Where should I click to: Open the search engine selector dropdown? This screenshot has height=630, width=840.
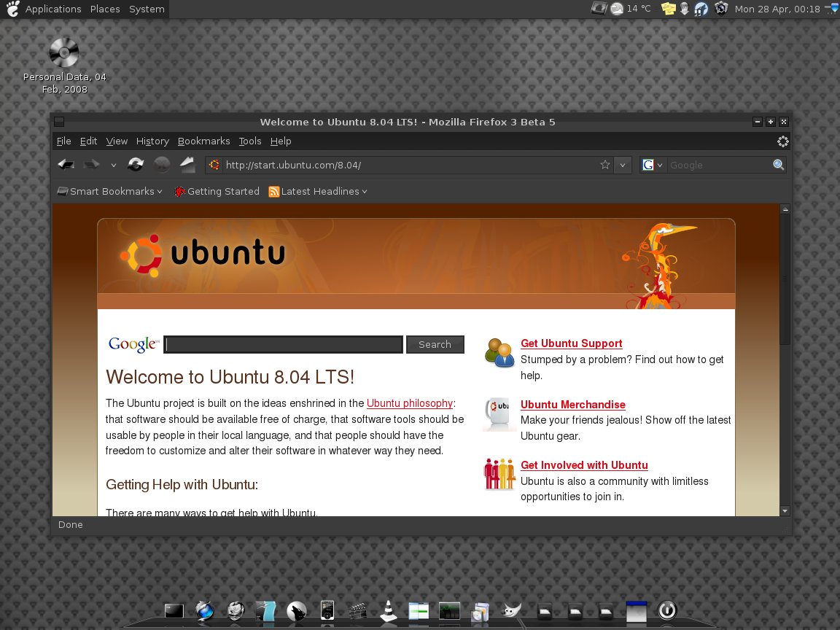pos(653,165)
